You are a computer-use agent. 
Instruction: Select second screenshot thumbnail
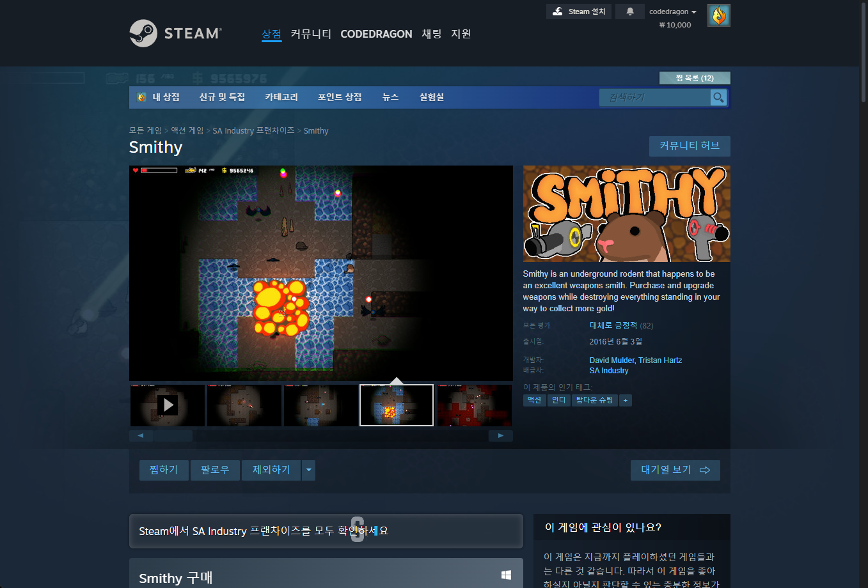click(244, 405)
